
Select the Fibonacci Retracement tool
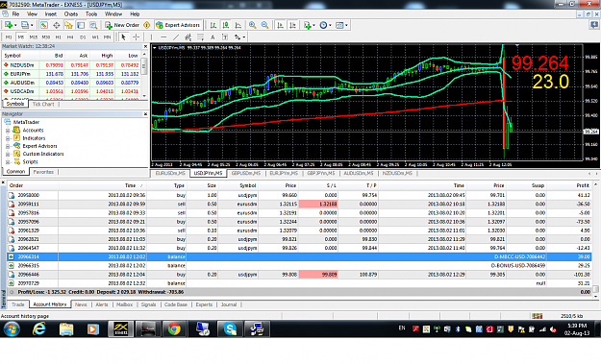pyautogui.click(x=200, y=37)
